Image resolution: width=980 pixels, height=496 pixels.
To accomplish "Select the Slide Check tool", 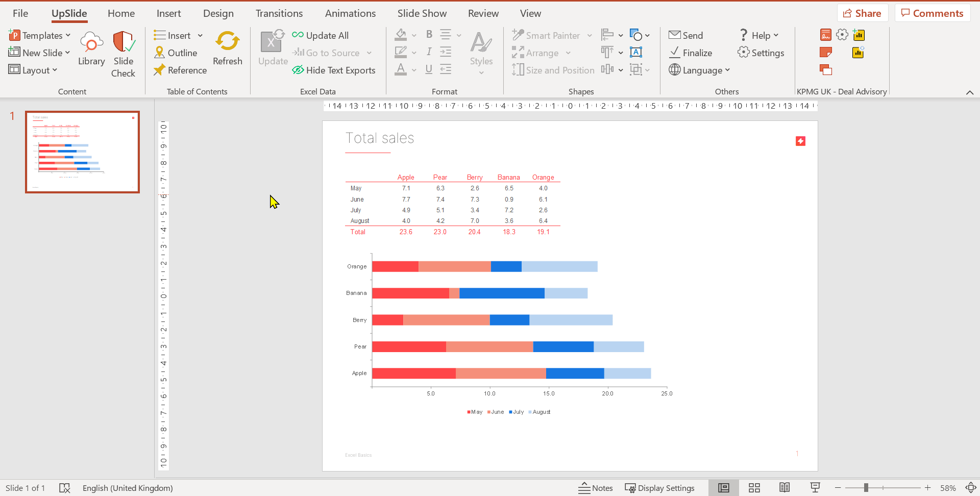I will [123, 53].
